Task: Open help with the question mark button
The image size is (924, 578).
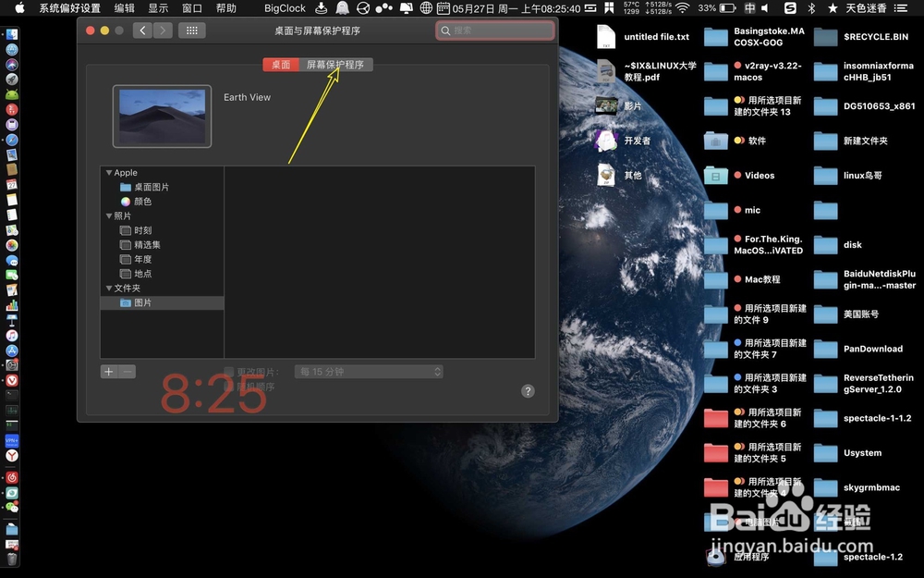Action: [528, 391]
